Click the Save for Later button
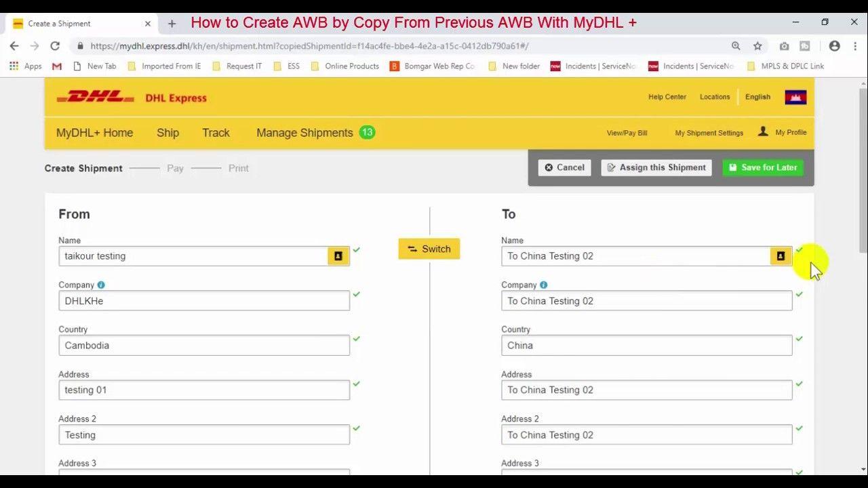868x488 pixels. tap(762, 167)
